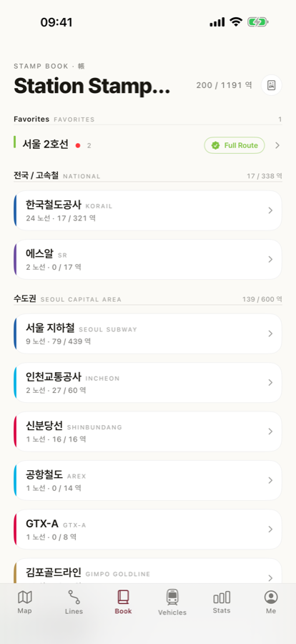Expand the 공항철도 AREX chevron
296x644 pixels.
tap(270, 480)
